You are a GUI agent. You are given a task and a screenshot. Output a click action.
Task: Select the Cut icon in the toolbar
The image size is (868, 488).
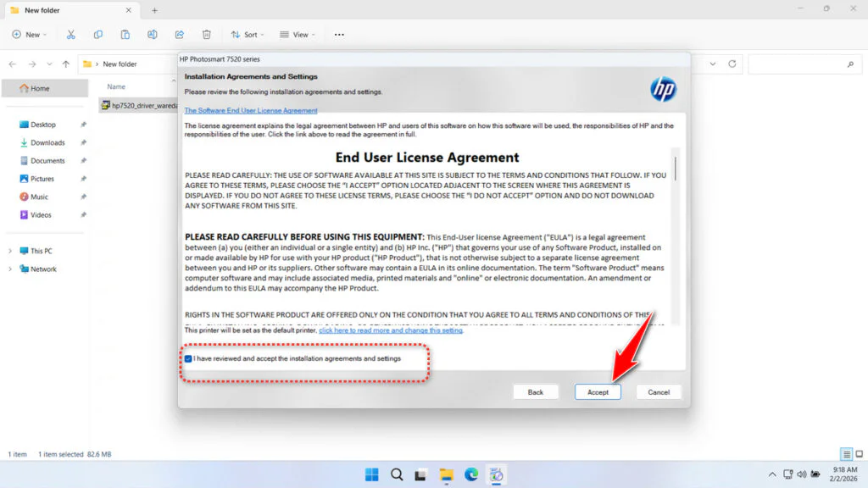(71, 34)
